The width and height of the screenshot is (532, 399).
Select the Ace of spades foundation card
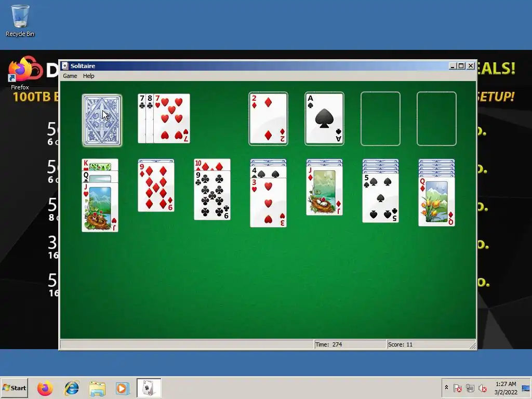point(324,119)
